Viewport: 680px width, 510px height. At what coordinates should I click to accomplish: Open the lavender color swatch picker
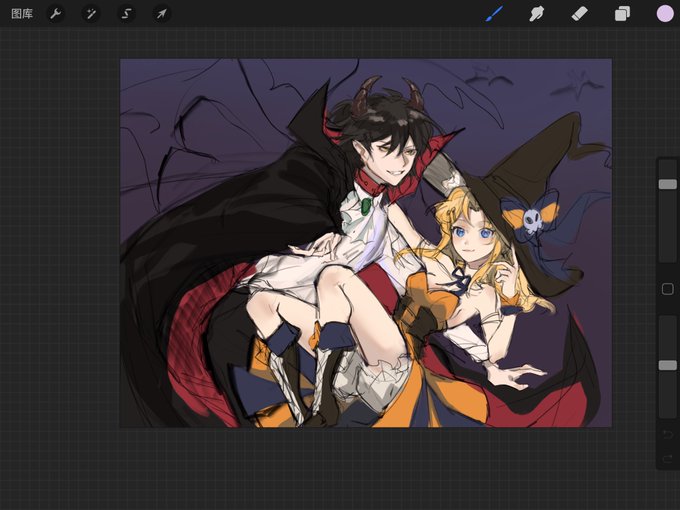pos(665,14)
